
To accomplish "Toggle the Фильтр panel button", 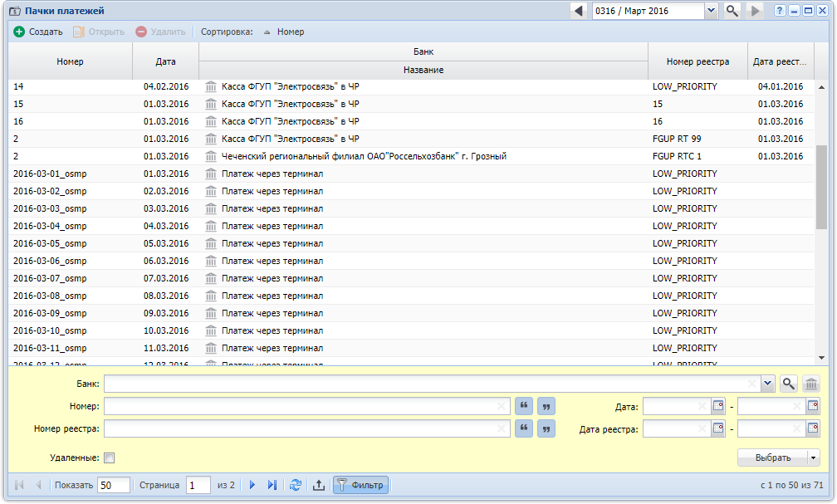I will (360, 485).
